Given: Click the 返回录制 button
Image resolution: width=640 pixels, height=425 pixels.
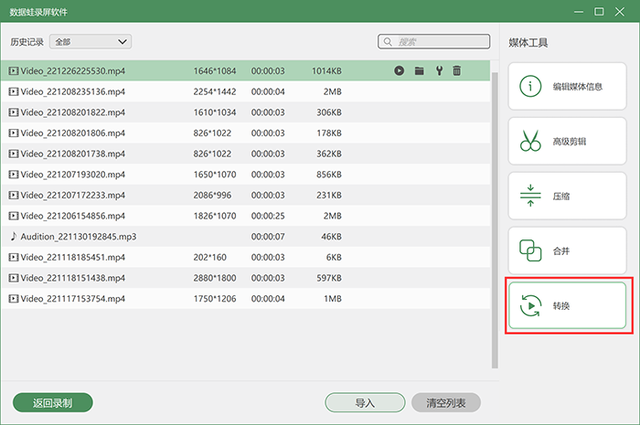Looking at the screenshot, I should pos(53,403).
